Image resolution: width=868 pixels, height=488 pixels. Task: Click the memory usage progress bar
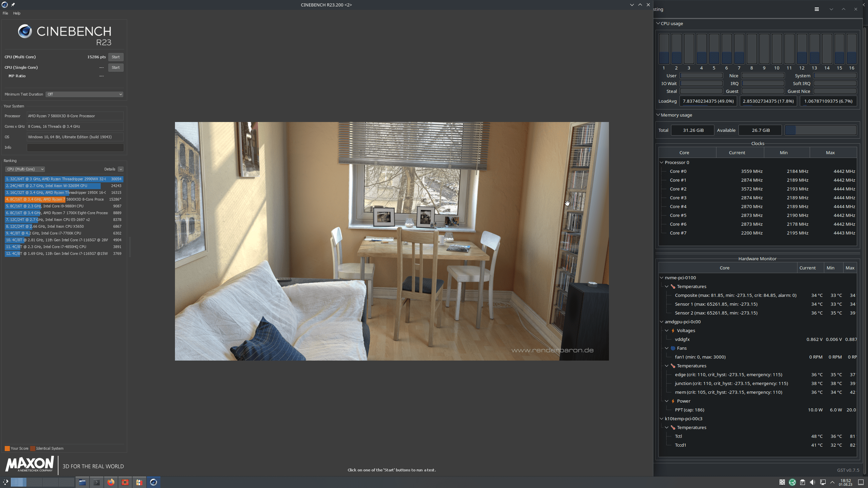[821, 130]
